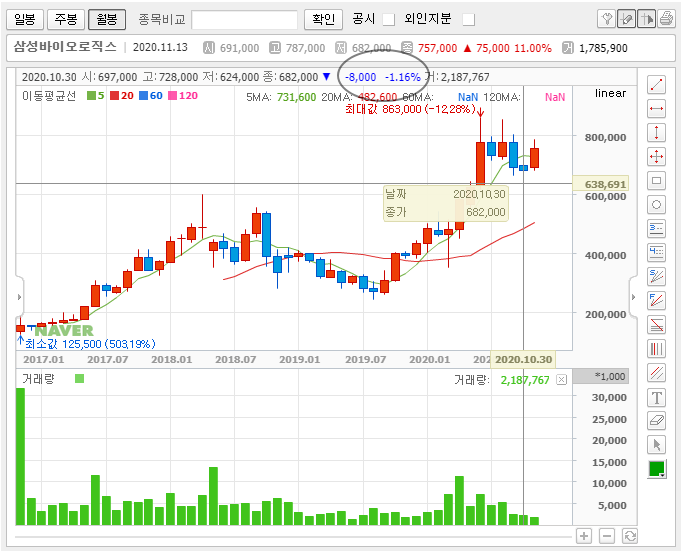Screen dimensions: 687x551
Task: Select the vertical line drawing tool
Action: [656, 132]
